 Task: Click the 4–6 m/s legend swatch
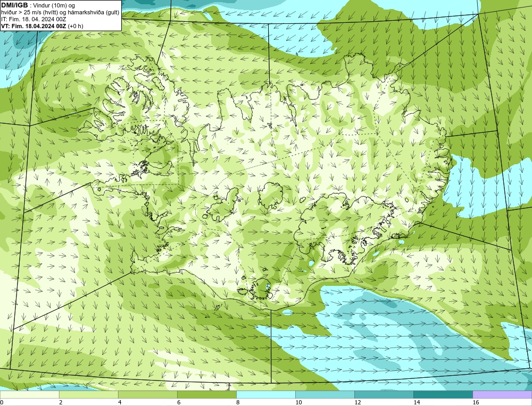[x=147, y=394]
